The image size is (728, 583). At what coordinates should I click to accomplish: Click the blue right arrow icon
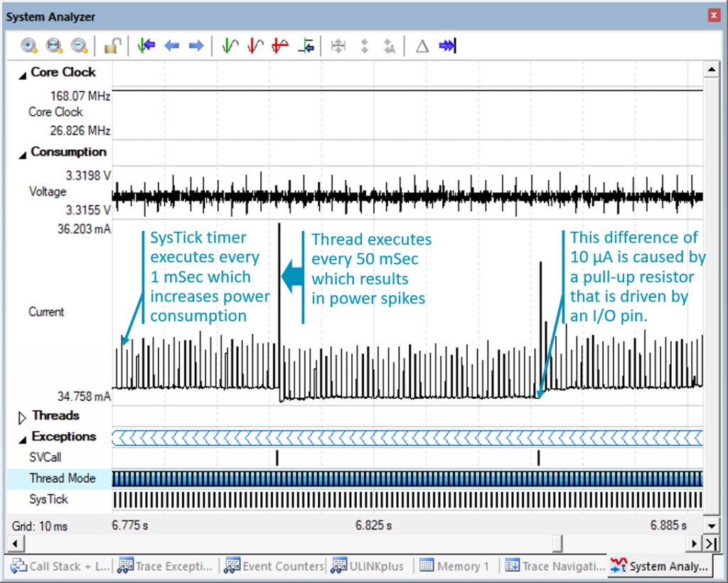click(x=196, y=46)
